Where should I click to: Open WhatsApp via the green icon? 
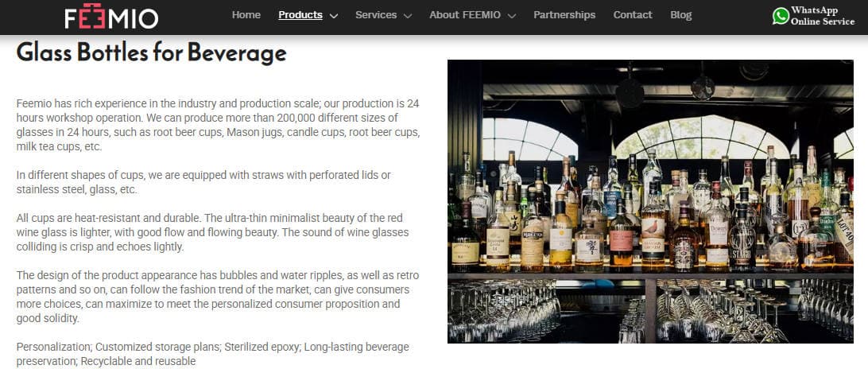pyautogui.click(x=781, y=16)
